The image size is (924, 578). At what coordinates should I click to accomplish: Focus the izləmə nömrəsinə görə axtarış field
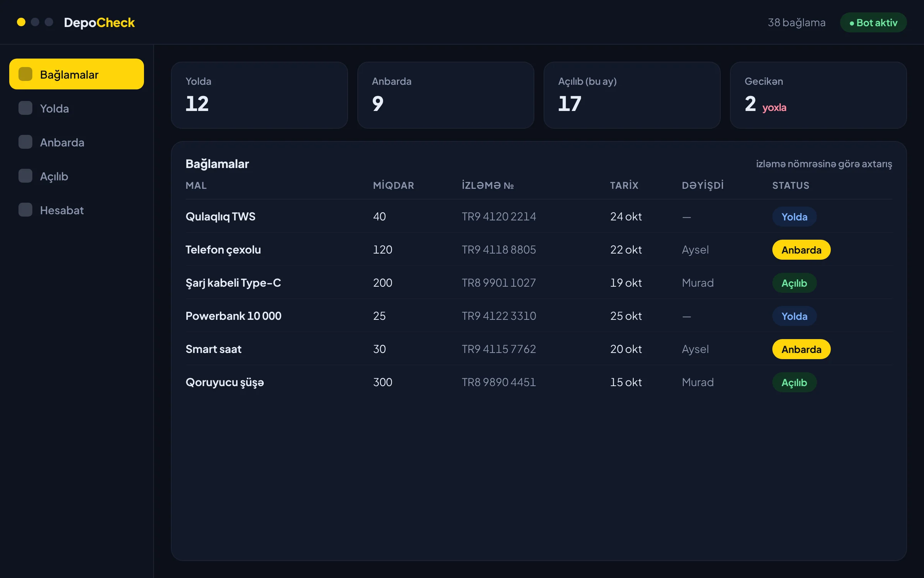pyautogui.click(x=824, y=164)
